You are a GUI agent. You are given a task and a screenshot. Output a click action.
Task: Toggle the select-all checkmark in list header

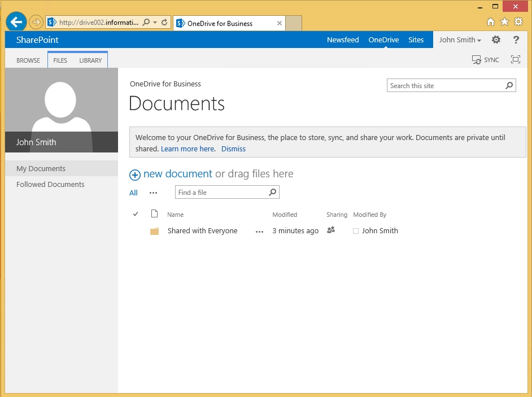(136, 214)
